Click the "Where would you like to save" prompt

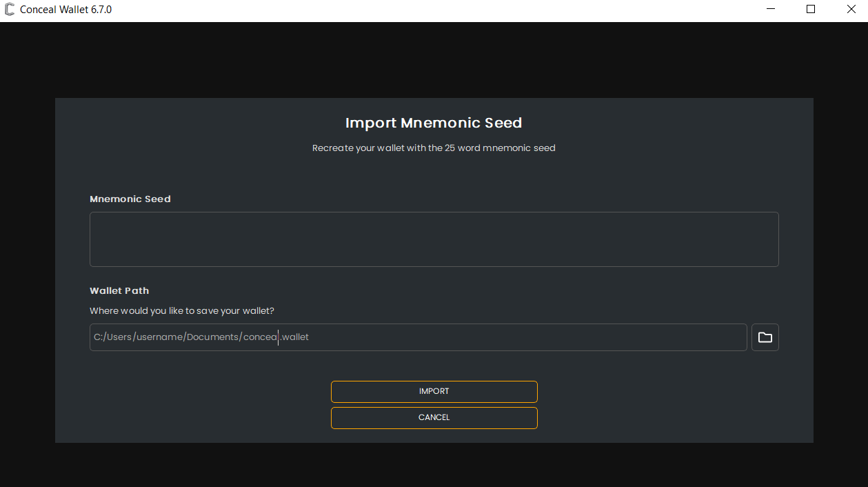click(x=182, y=310)
